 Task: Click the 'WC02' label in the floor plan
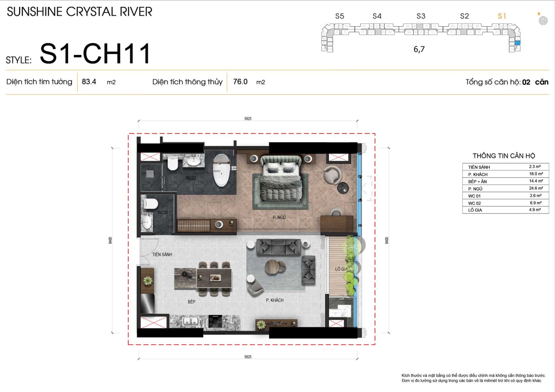(x=191, y=178)
